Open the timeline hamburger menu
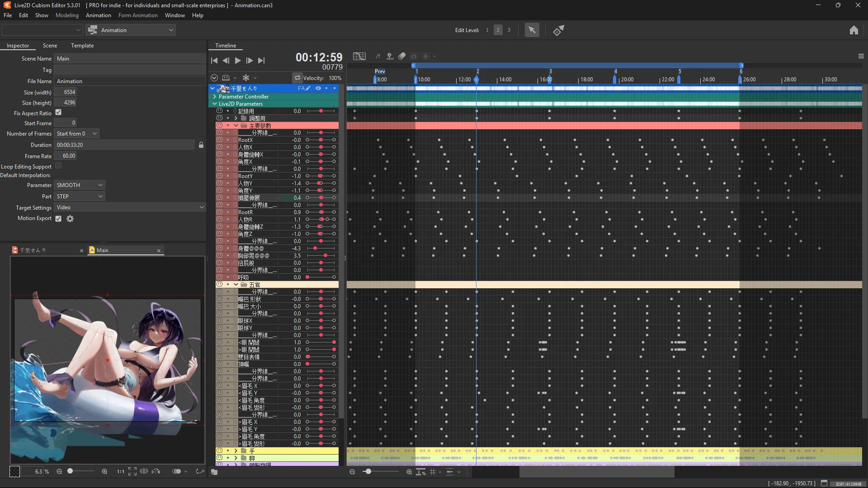The image size is (868, 488). [x=861, y=56]
